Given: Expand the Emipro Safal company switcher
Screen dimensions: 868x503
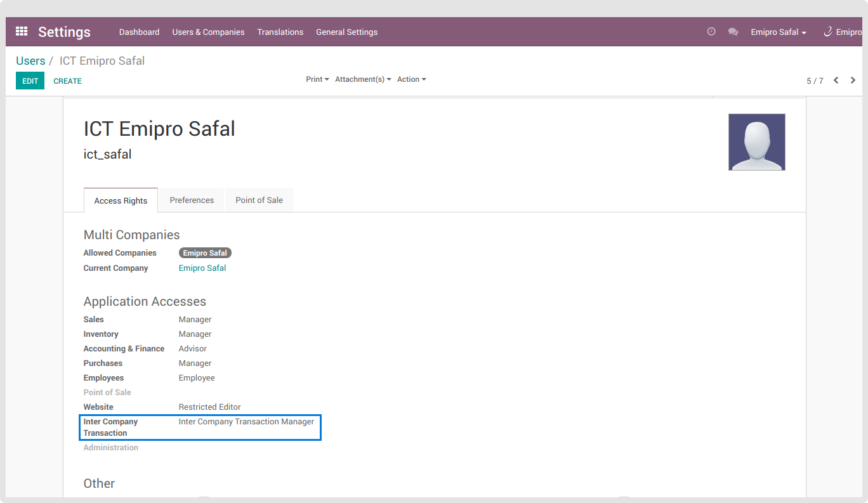Looking at the screenshot, I should [779, 32].
